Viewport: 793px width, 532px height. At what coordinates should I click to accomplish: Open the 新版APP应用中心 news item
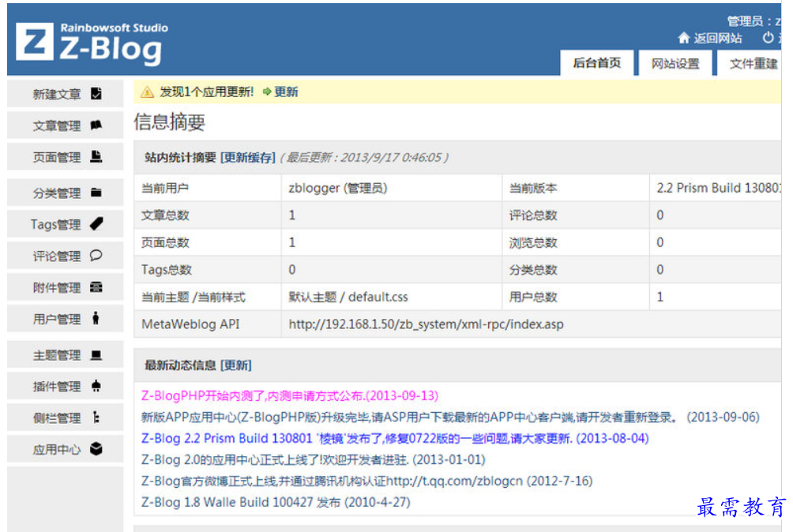click(450, 417)
